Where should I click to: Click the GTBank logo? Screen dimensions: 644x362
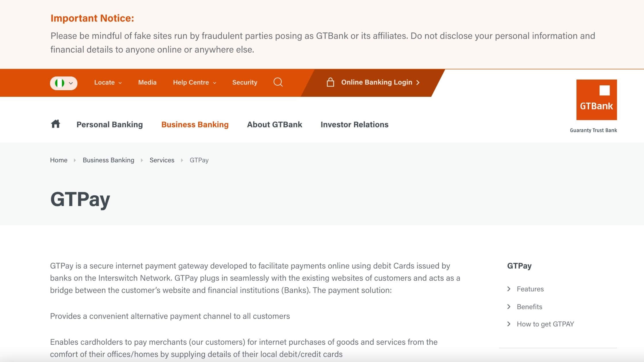coord(597,100)
